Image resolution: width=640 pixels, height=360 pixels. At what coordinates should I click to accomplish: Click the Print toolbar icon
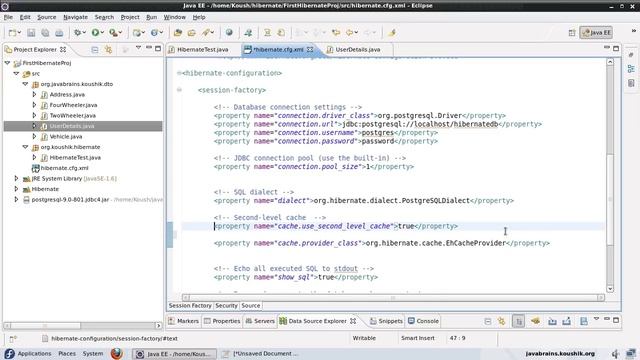point(59,33)
